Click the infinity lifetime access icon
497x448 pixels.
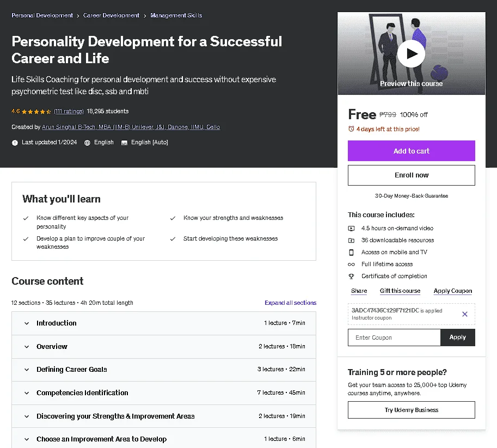click(x=351, y=264)
